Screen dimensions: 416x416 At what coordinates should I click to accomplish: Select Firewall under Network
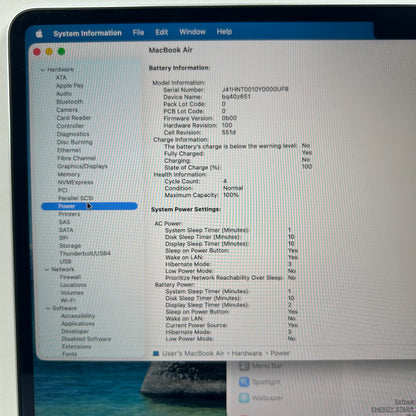71,277
